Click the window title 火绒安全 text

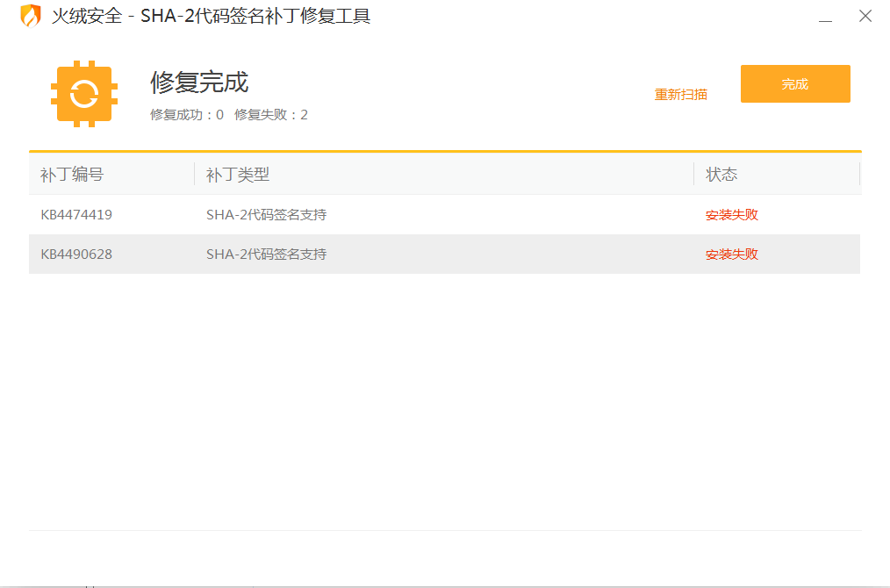87,16
